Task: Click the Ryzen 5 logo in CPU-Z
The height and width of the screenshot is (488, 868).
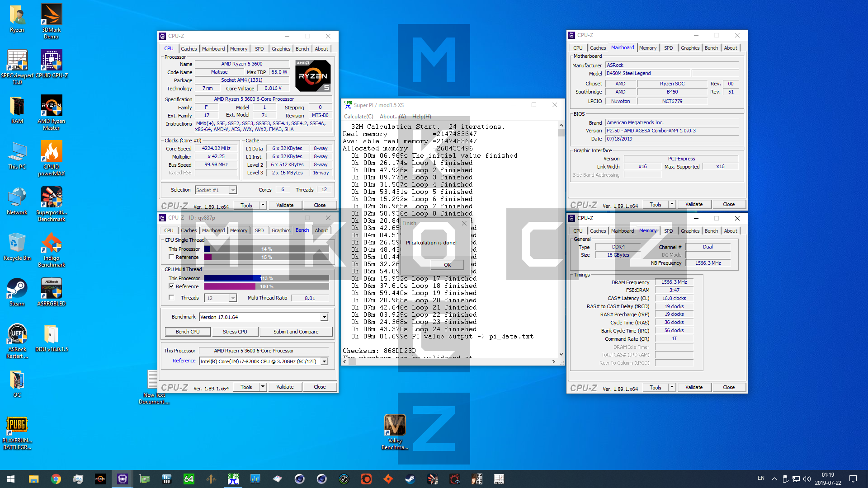Action: pos(313,76)
